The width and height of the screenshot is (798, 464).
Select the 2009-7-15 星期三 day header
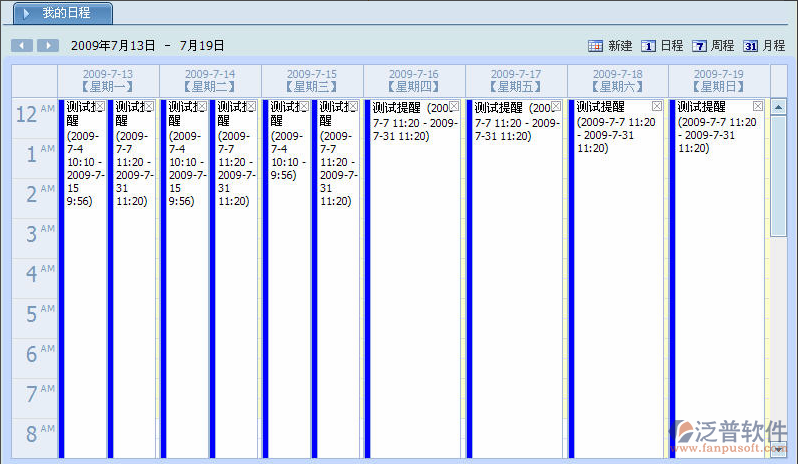[x=312, y=80]
